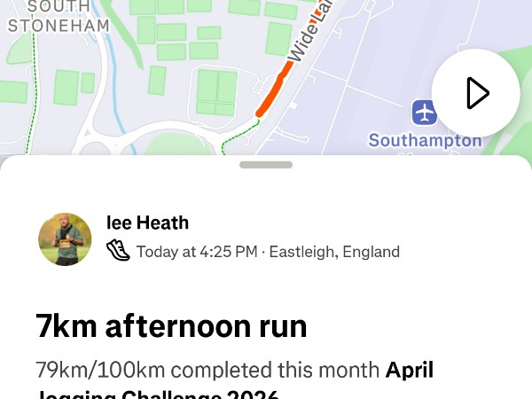Click the 79km/100km monthly progress text
Screen dimensions: 532x399
(207, 370)
